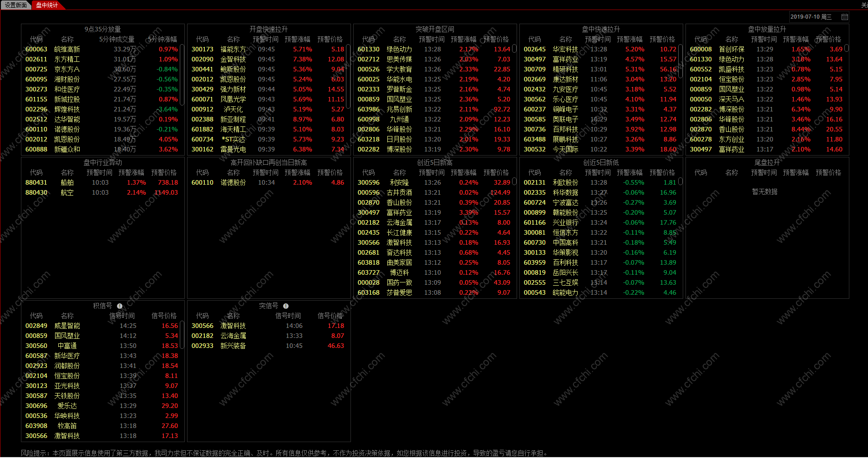This screenshot has width=868, height=458.
Task: Click the 盘中行业异动 panel title
Action: pyautogui.click(x=102, y=162)
